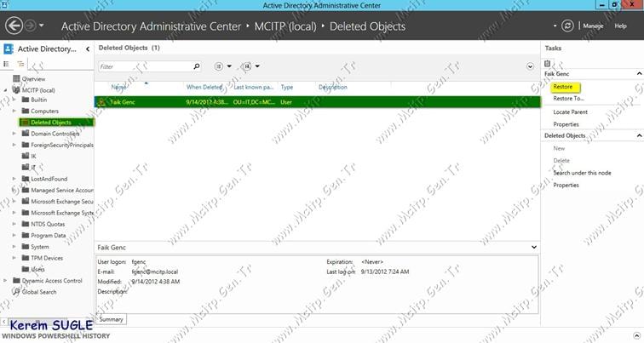
Task: Sort by Last known parent column
Action: pyautogui.click(x=253, y=87)
